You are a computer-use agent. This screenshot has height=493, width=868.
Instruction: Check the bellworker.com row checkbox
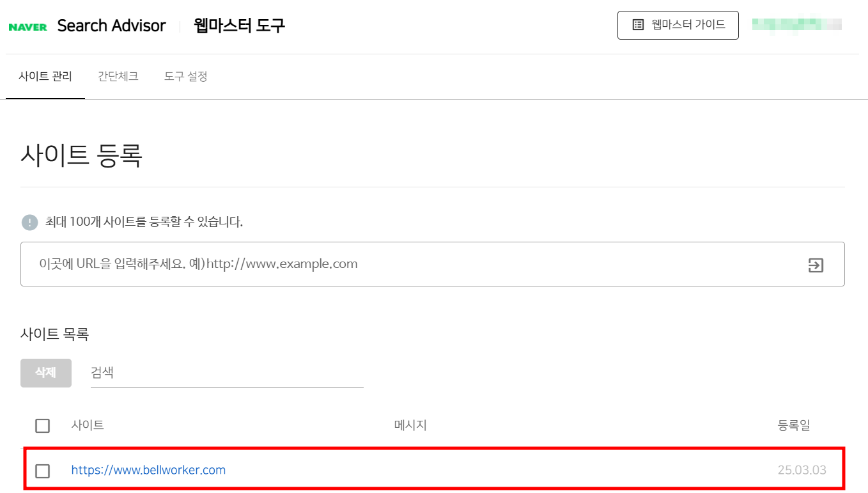tap(43, 471)
